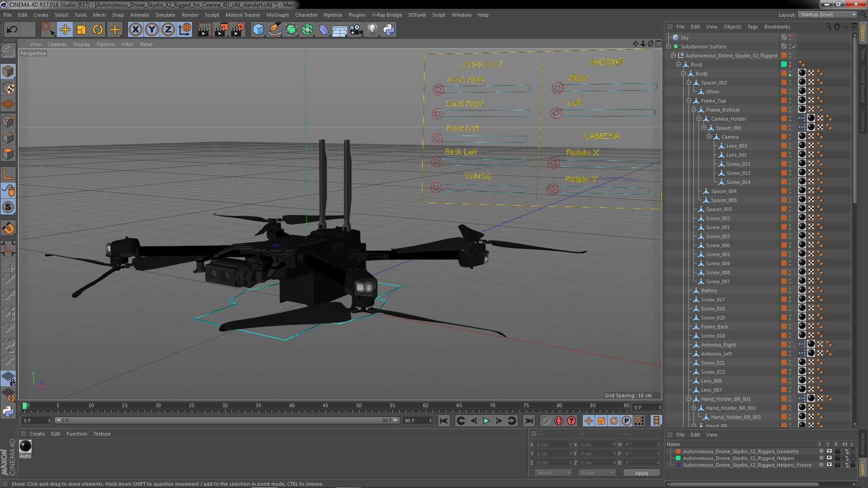Open the Layout dropdown Startup (User)
The image size is (868, 488).
pos(827,14)
